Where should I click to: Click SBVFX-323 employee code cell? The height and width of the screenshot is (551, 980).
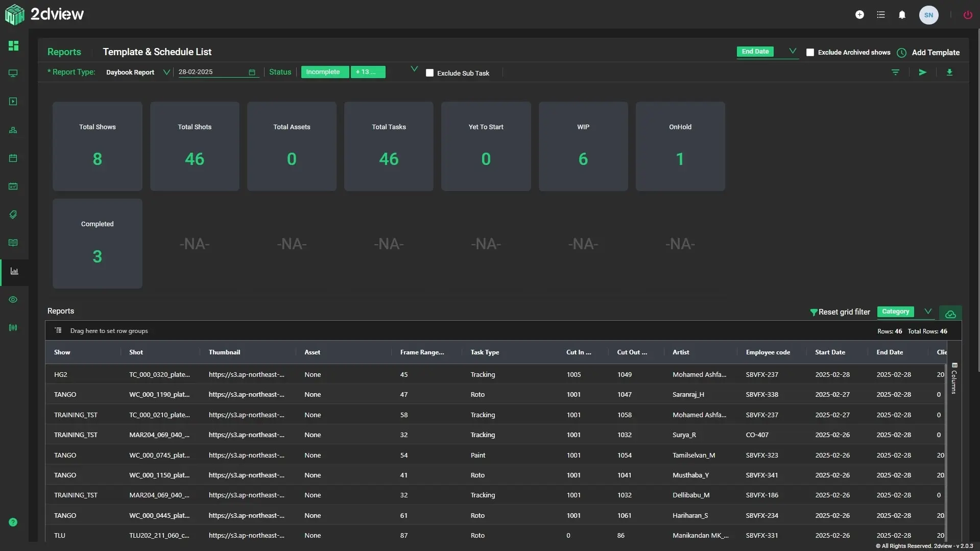pos(762,455)
